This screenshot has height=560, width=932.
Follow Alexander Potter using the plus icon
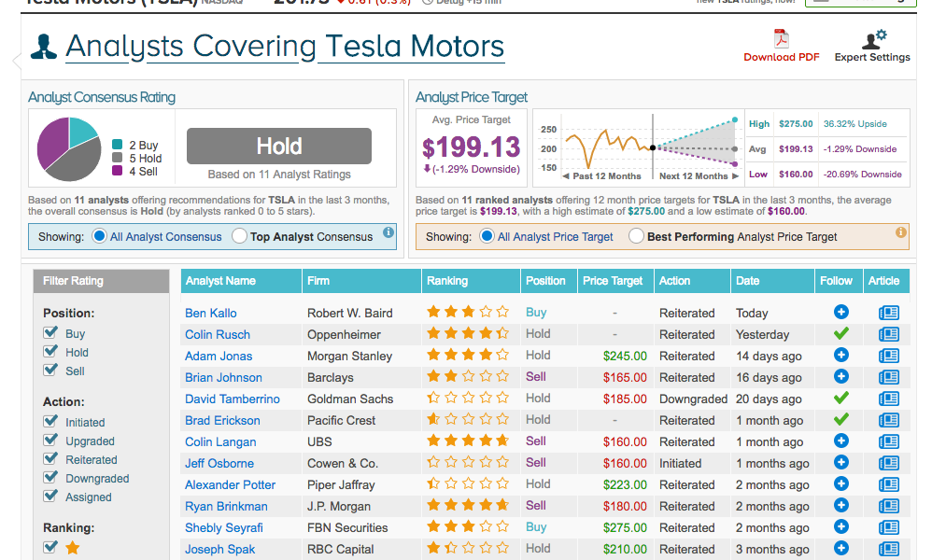pyautogui.click(x=841, y=483)
